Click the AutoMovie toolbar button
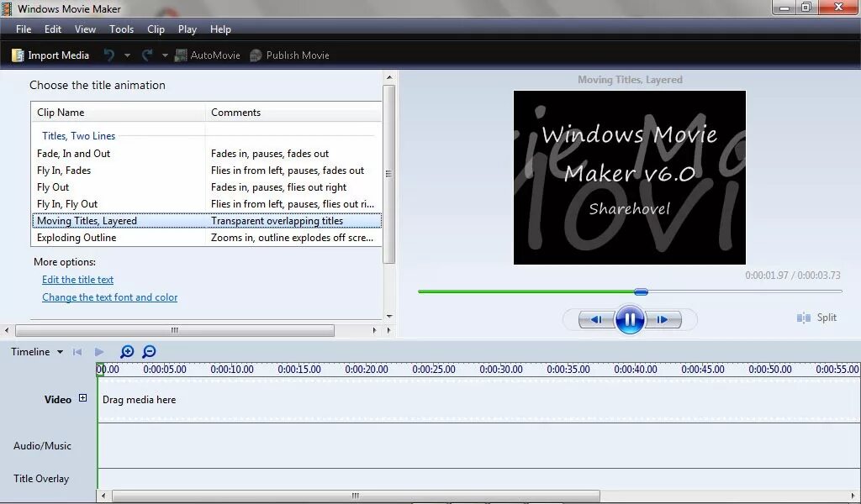861x504 pixels. 207,55
